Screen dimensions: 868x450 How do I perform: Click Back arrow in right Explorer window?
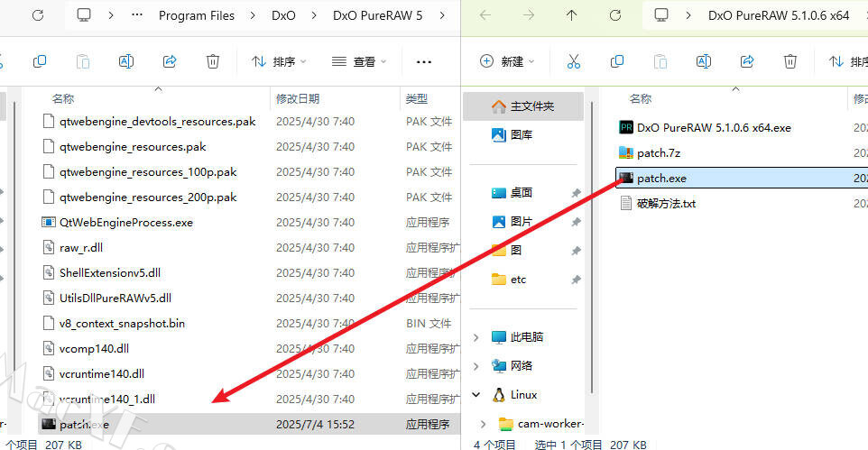coord(485,15)
